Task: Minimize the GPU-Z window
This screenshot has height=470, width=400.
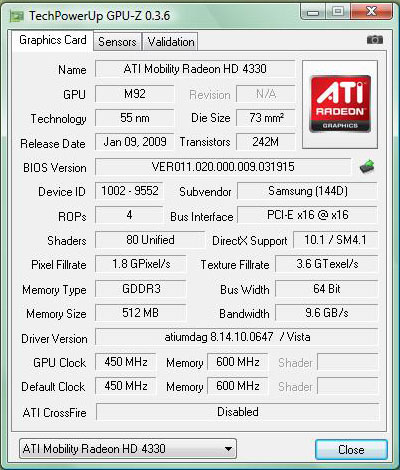Action: 313,12
